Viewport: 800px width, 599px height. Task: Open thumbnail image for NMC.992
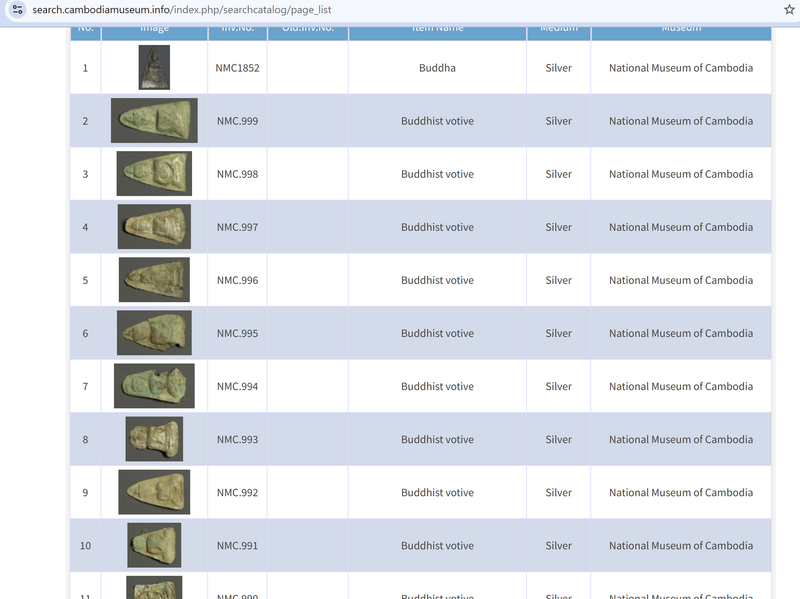(154, 492)
